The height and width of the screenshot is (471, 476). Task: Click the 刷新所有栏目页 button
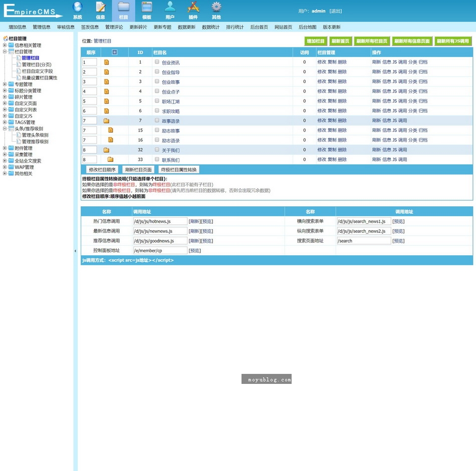point(372,41)
